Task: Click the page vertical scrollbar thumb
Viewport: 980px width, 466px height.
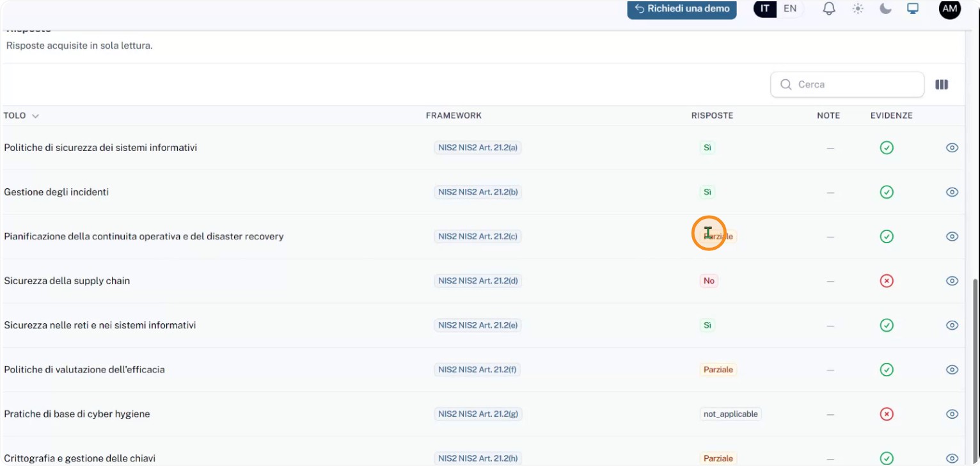Action: (976, 371)
